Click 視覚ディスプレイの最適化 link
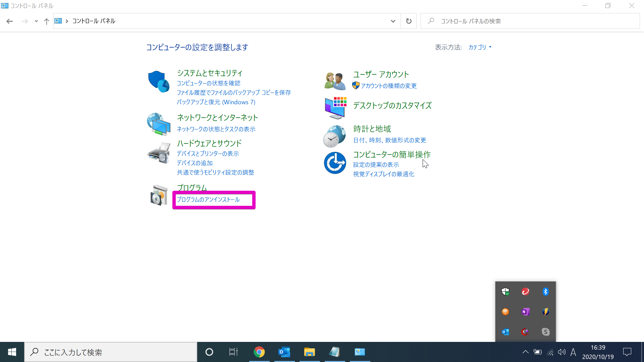The height and width of the screenshot is (362, 644). click(x=384, y=174)
